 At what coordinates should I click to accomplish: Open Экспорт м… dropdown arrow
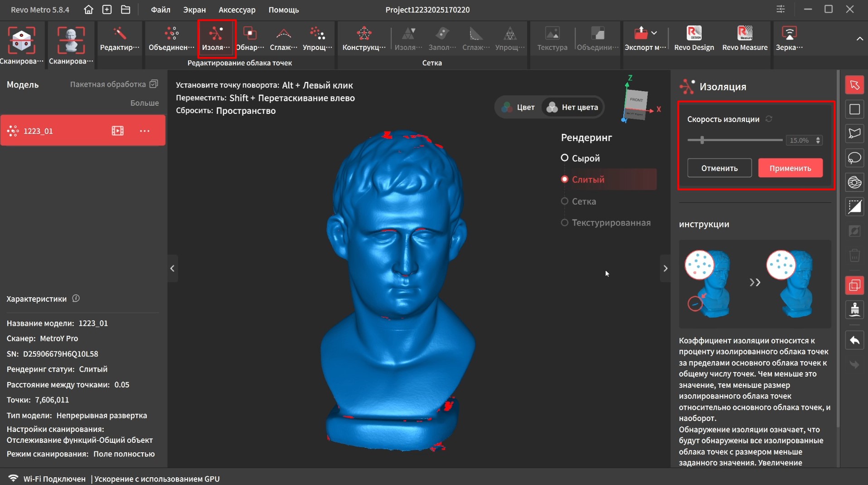pos(654,33)
